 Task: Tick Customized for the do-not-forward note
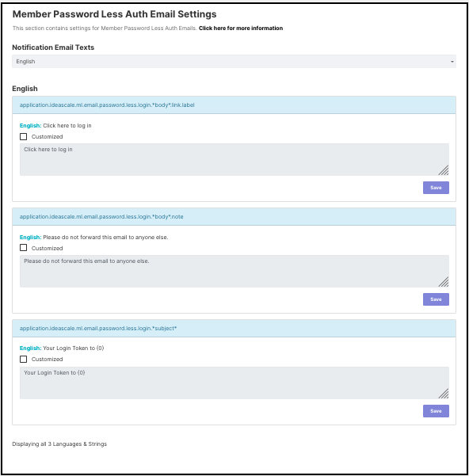click(x=24, y=248)
